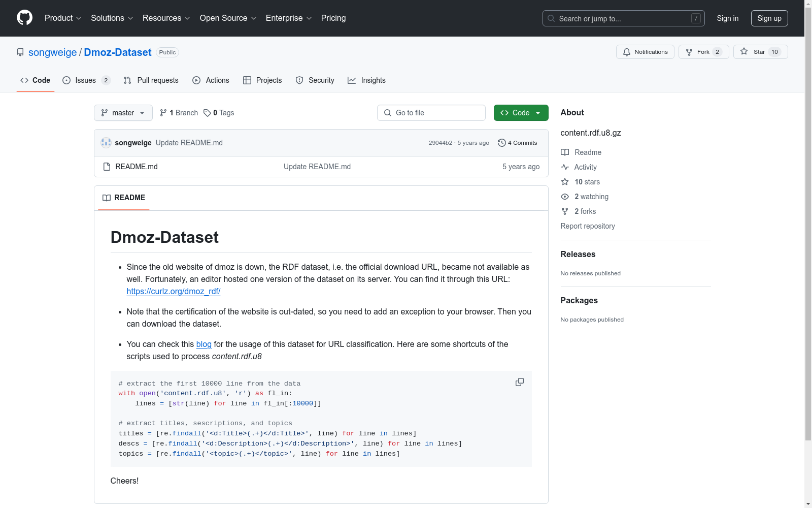Click the fork icon beside 2 forks

565,211
